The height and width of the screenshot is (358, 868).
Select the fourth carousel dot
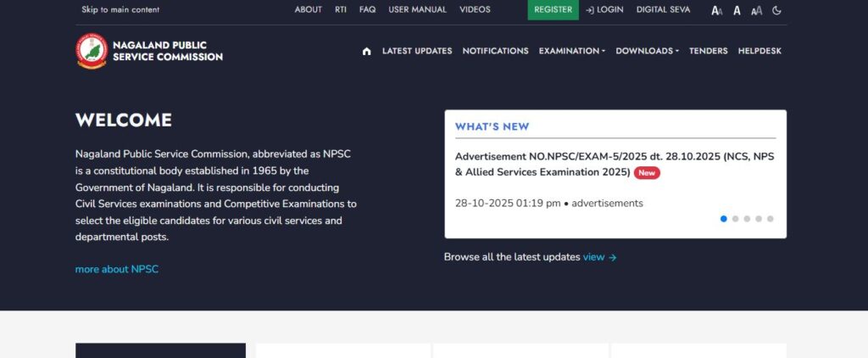[x=759, y=219]
